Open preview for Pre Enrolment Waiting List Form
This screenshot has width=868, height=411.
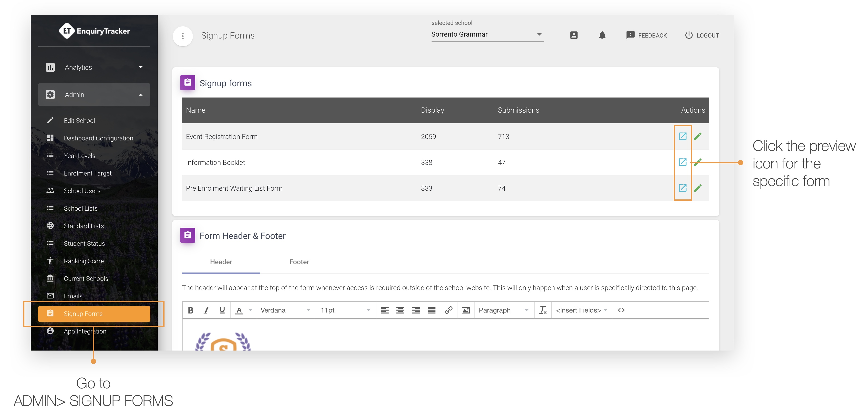pos(682,188)
